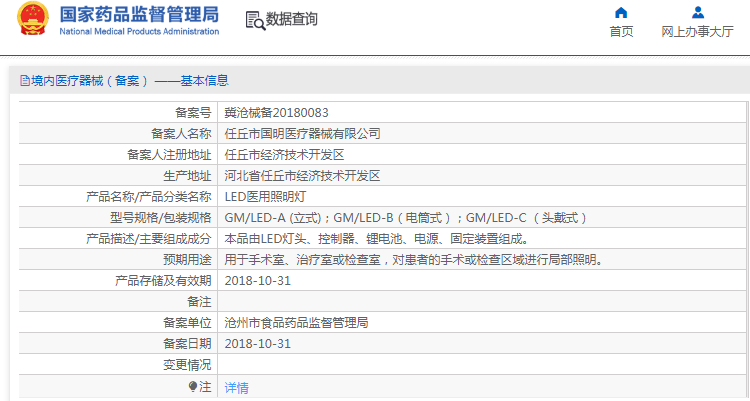Go to 网上办事大厅 service hall

(x=697, y=31)
